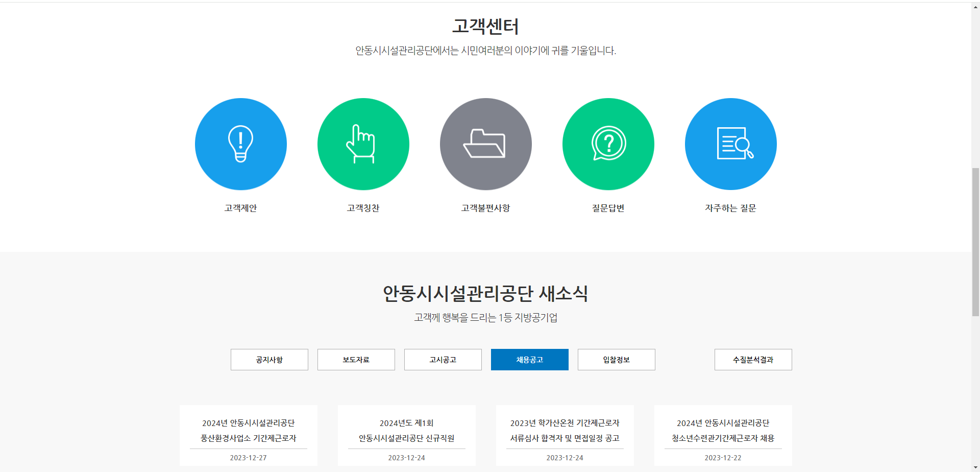Click the 자주하는 질문 text label
The width and height of the screenshot is (980, 472).
(731, 208)
